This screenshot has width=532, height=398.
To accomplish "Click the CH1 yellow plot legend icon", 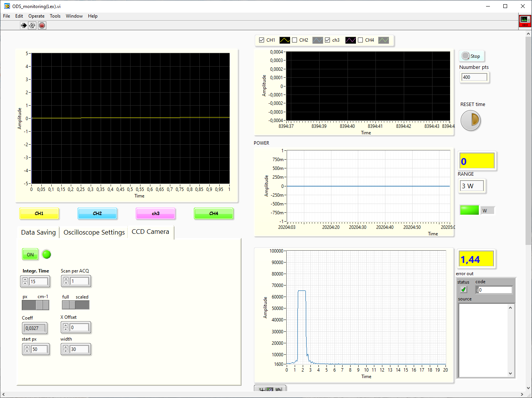I will 285,40.
